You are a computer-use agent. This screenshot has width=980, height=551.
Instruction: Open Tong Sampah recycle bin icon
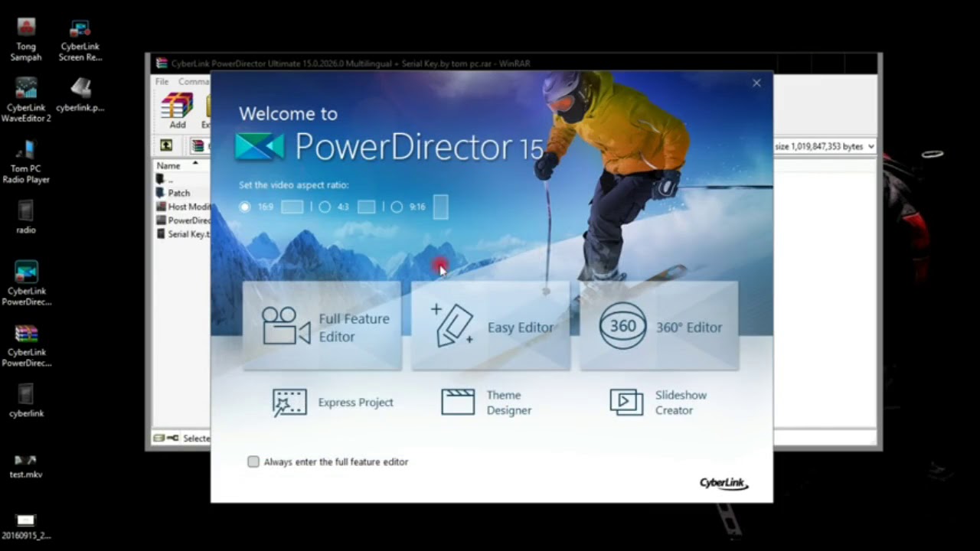point(26,41)
